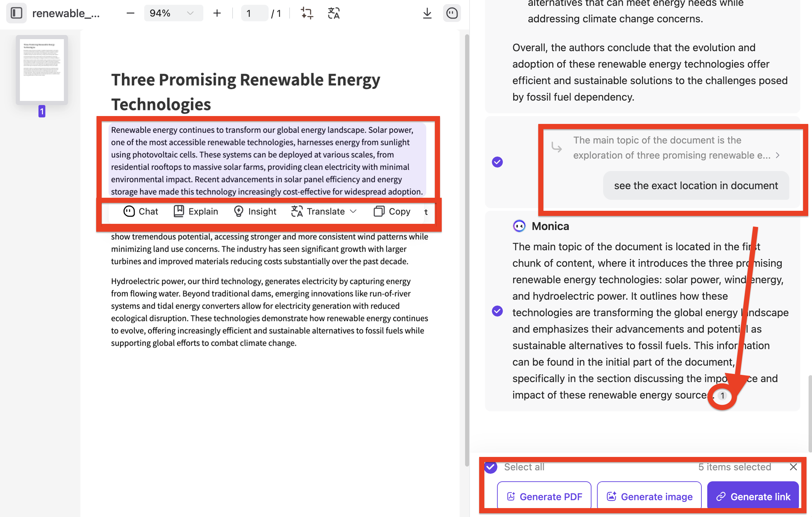Zoom out with the minus icon
812x517 pixels.
pos(131,13)
